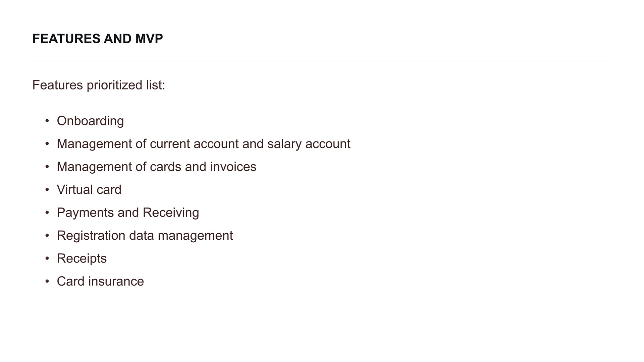Viewport: 644px width, 362px height.
Task: Click the word FEATURES in the heading
Action: (66, 39)
